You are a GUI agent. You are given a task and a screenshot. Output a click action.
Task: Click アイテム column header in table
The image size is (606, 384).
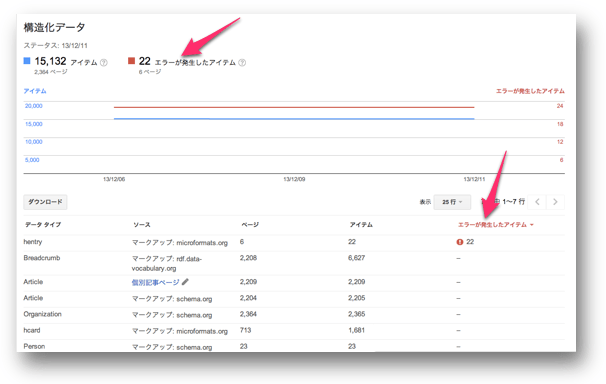(361, 225)
